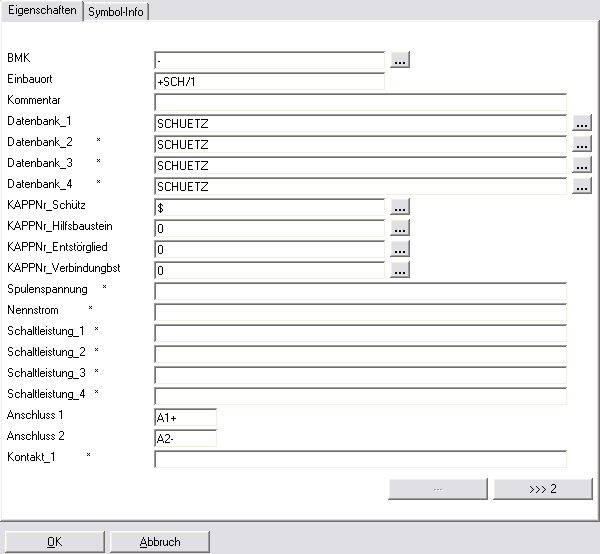Click the Anschluss 1 field with A1+
The width and height of the screenshot is (600, 554).
coord(186,417)
